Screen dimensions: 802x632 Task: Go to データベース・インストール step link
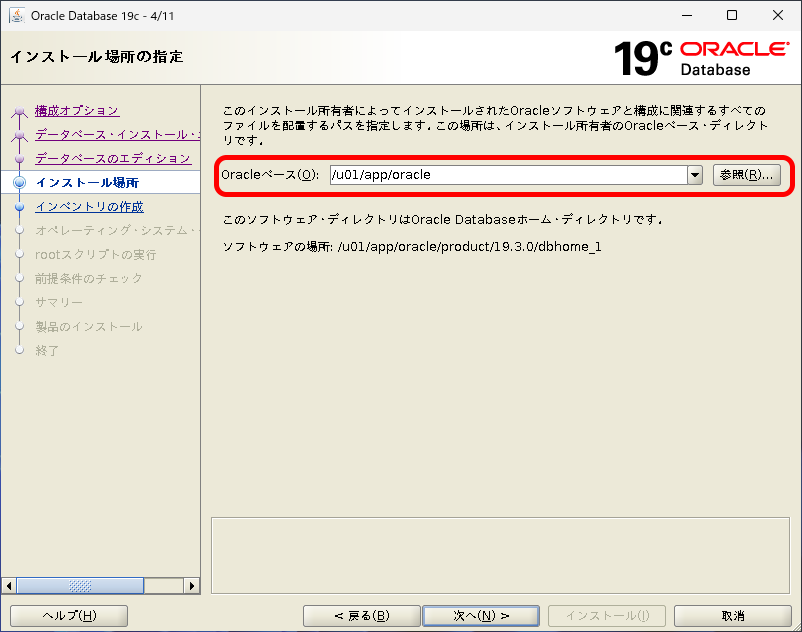click(x=118, y=134)
